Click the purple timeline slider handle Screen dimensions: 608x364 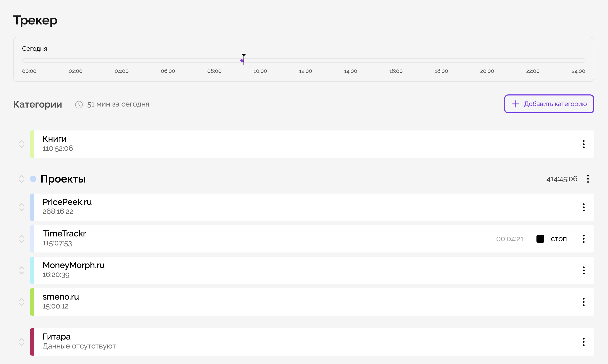242,60
